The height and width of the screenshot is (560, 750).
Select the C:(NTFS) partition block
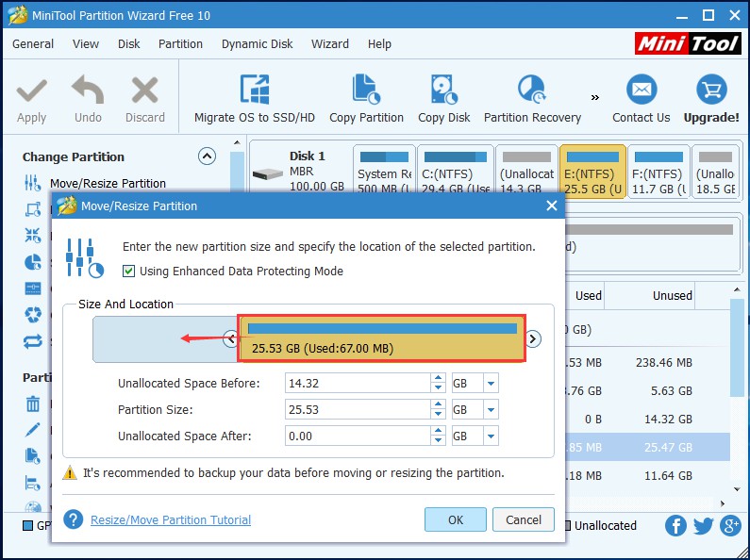(x=456, y=170)
